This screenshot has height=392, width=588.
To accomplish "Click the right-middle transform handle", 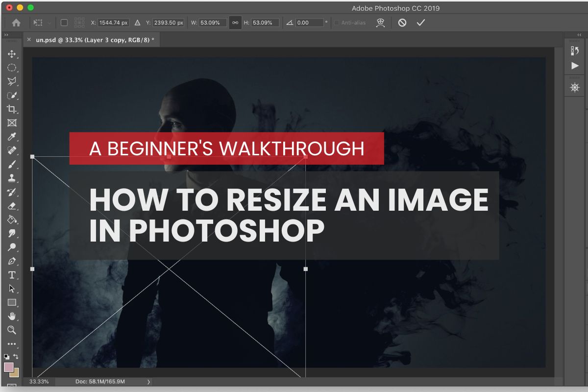I will [x=306, y=269].
